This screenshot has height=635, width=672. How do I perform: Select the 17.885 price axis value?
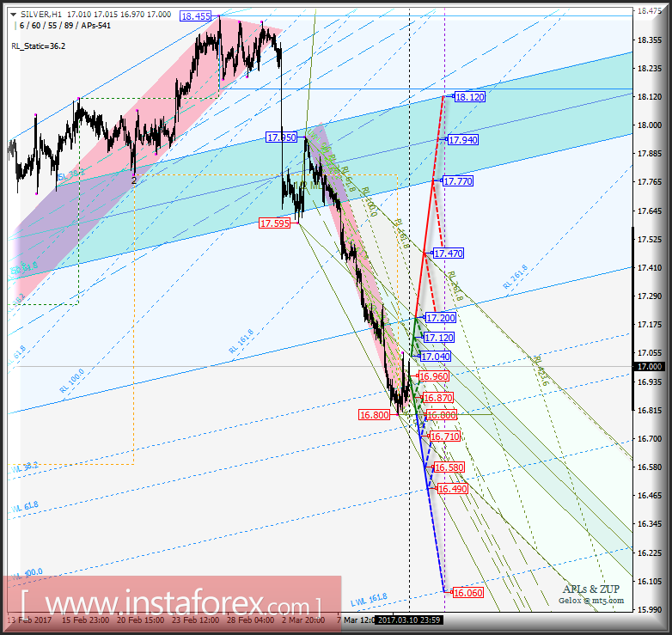coord(650,154)
